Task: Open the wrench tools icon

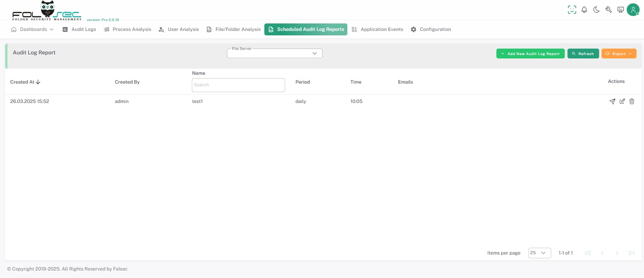Action: [x=609, y=10]
